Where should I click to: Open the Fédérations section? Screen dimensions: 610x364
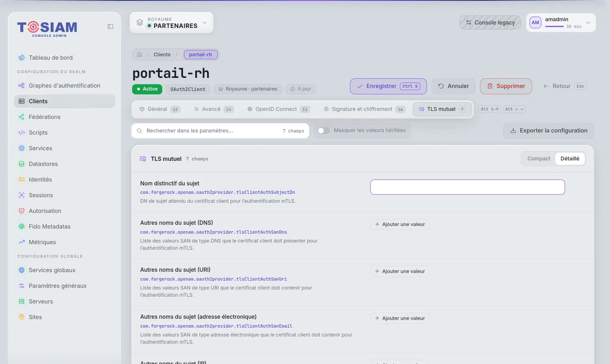[64, 117]
